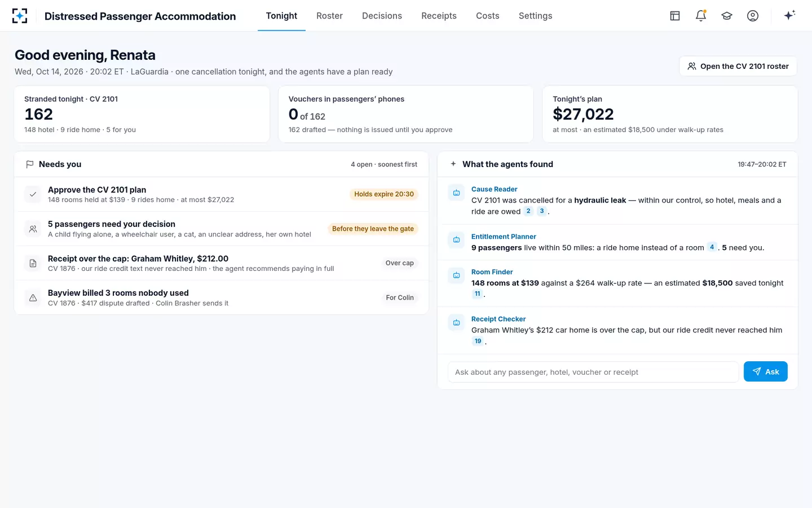Click the Entitlement Planner agent icon
The height and width of the screenshot is (508, 812).
(456, 240)
